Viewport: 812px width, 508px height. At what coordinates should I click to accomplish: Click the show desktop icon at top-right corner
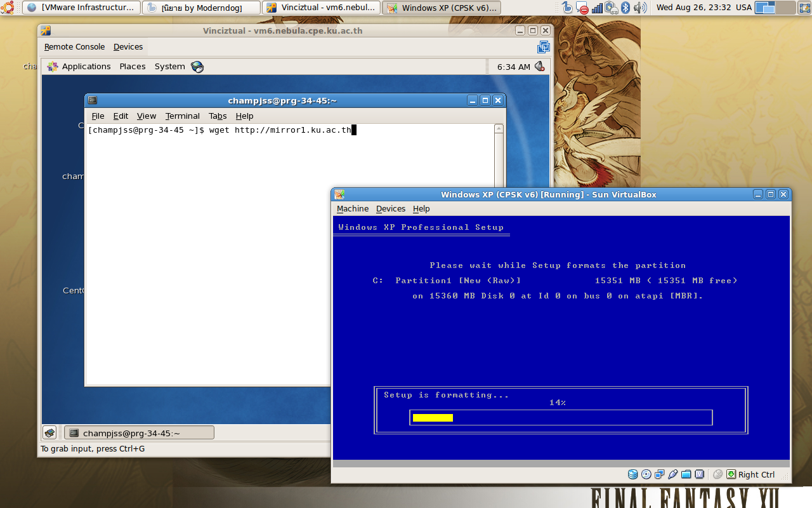(x=804, y=8)
